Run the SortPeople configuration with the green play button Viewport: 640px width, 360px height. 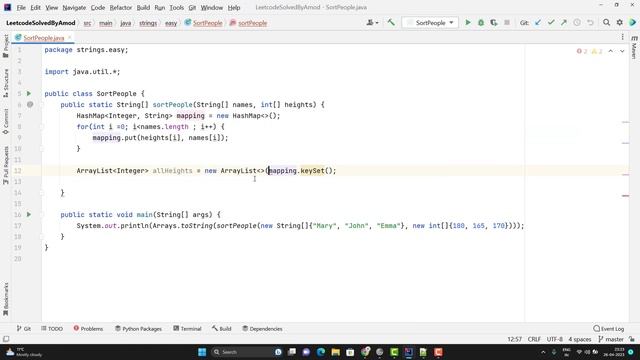pyautogui.click(x=468, y=23)
